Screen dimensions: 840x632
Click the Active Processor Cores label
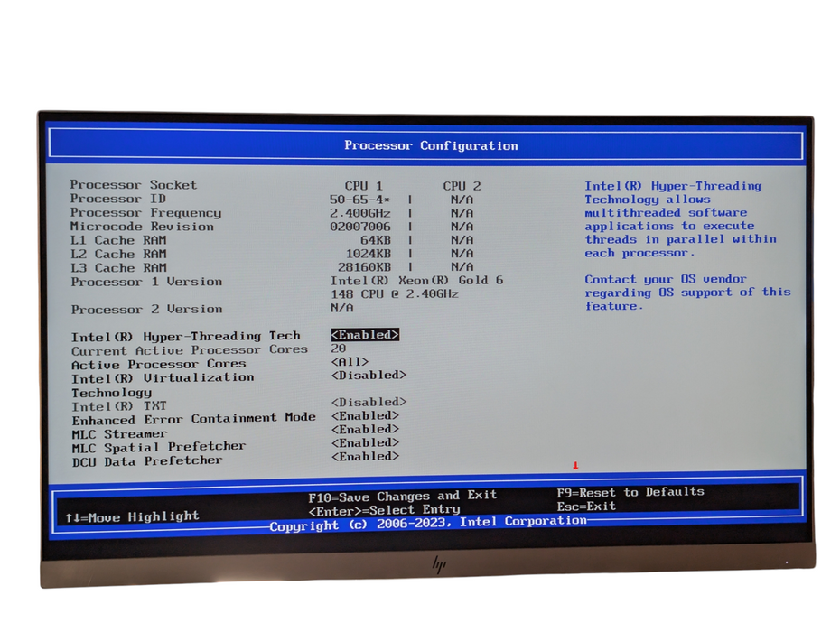159,364
